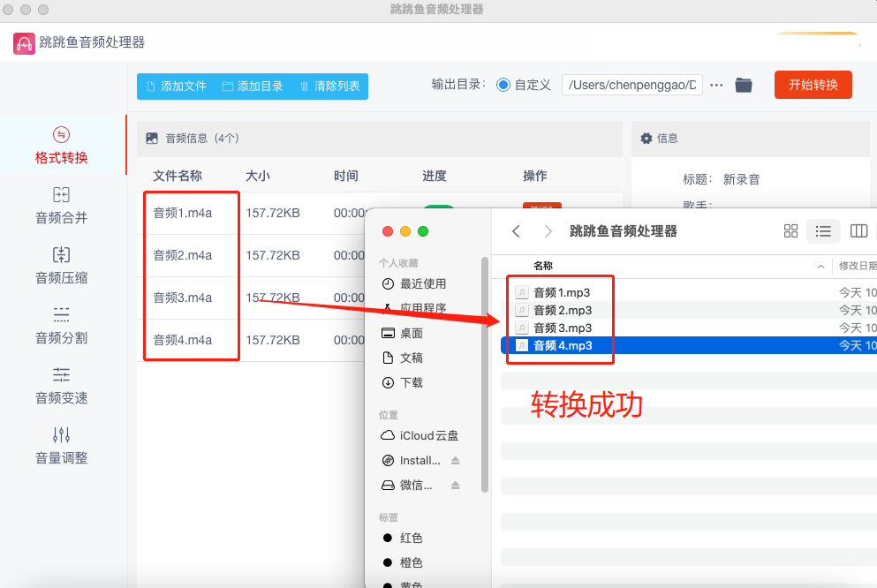Switch to 音频变速 speed change tool
The height and width of the screenshot is (588, 877).
(61, 386)
